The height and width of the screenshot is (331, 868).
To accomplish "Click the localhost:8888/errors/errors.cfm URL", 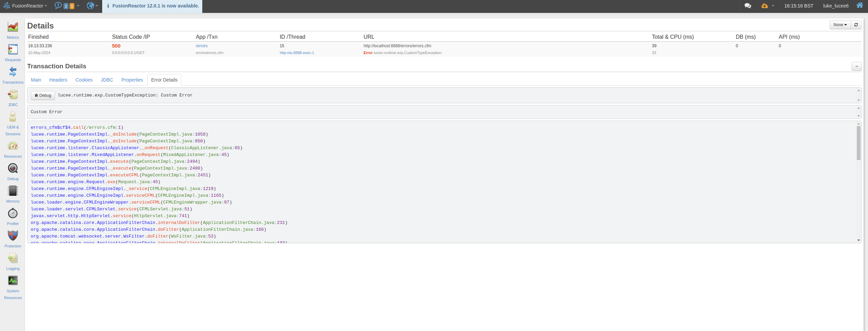I will [x=397, y=46].
